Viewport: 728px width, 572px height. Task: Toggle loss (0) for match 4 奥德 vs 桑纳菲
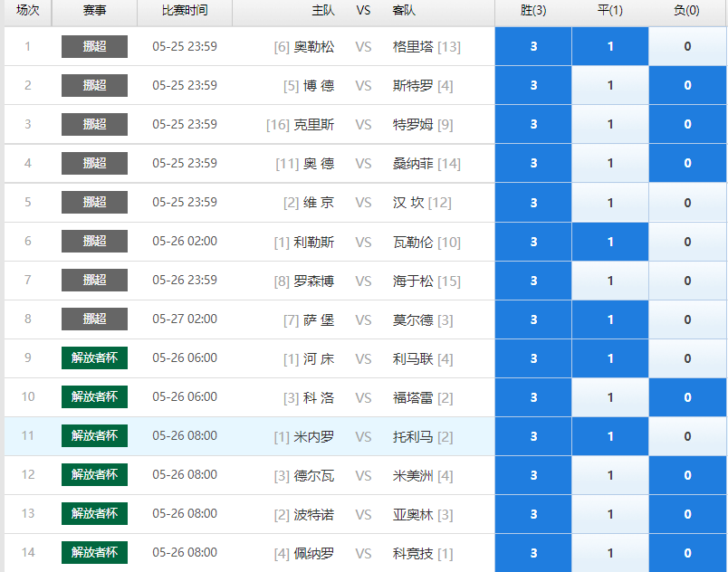[687, 163]
